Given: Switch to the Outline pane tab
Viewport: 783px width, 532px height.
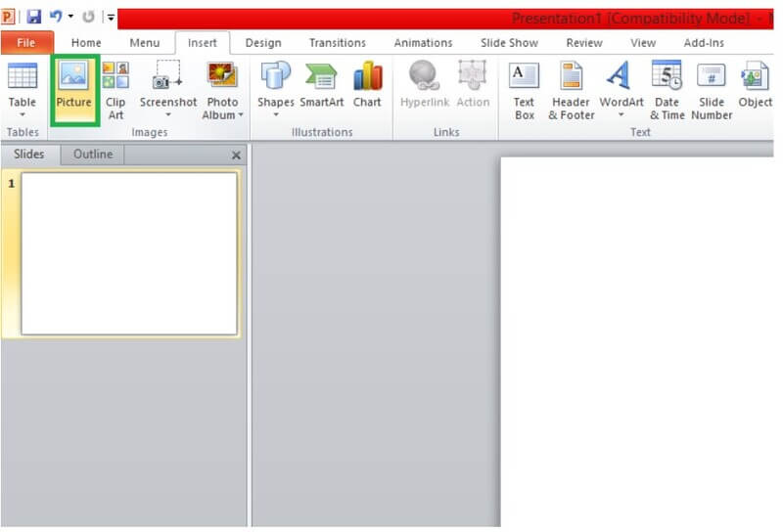Looking at the screenshot, I should click(x=93, y=155).
